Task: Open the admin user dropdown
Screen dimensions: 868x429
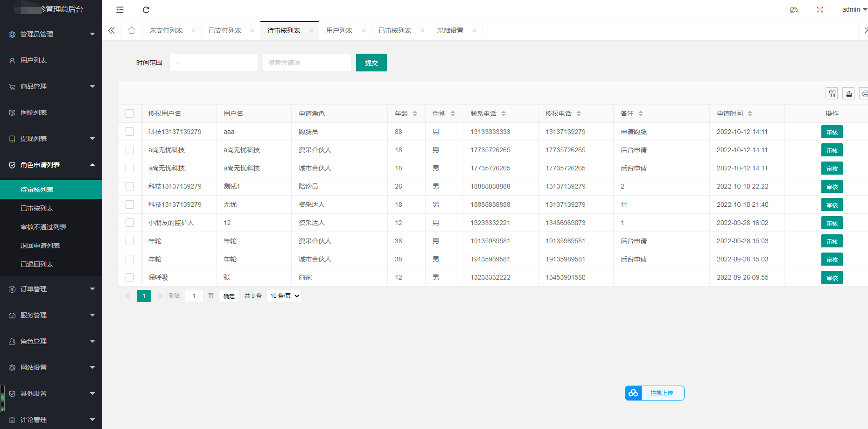Action: (854, 10)
